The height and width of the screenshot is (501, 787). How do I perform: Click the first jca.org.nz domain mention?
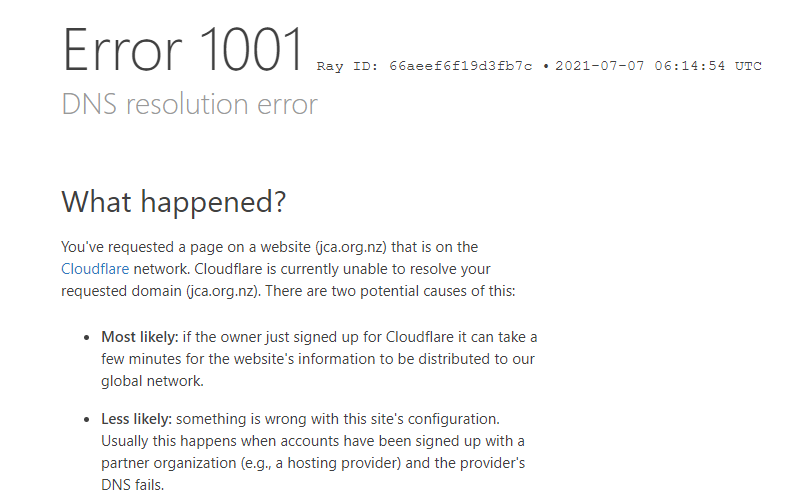pyautogui.click(x=351, y=247)
